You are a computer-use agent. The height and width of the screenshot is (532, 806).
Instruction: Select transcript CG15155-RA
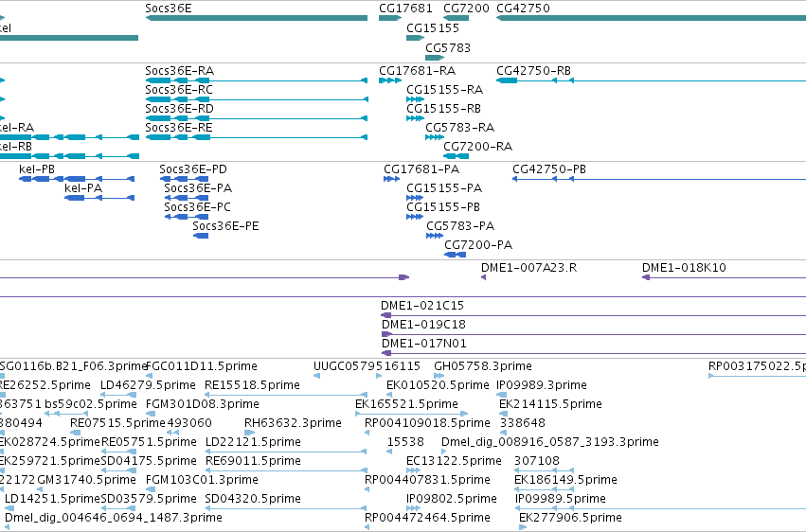click(x=416, y=99)
